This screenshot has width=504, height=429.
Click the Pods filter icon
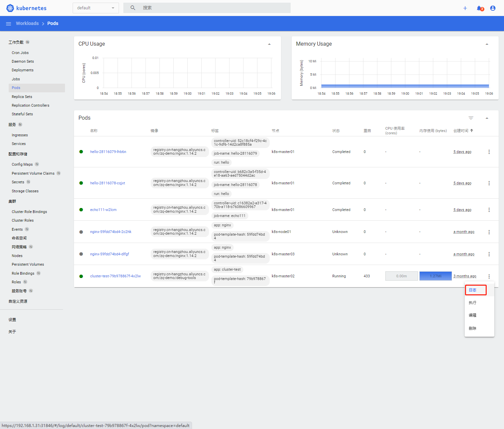(x=471, y=118)
